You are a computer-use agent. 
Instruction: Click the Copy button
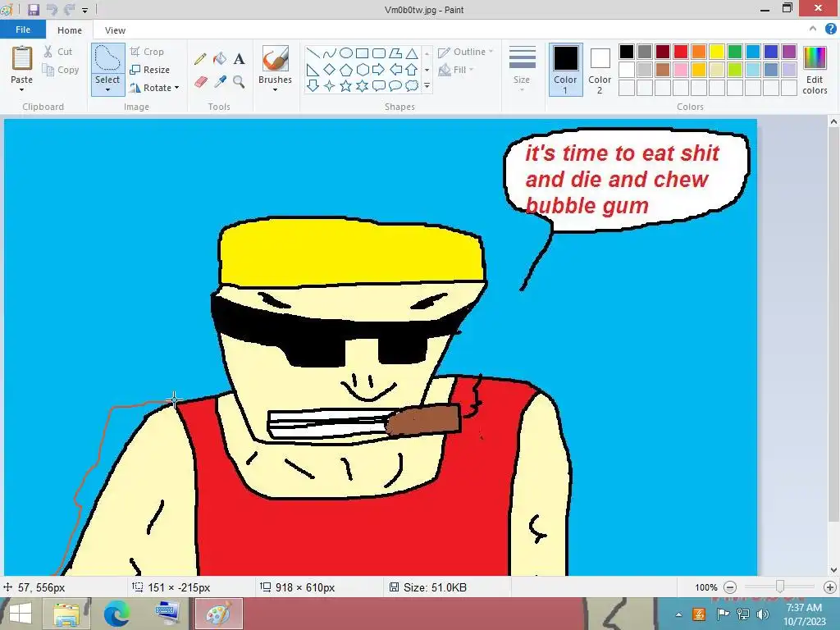pyautogui.click(x=61, y=70)
